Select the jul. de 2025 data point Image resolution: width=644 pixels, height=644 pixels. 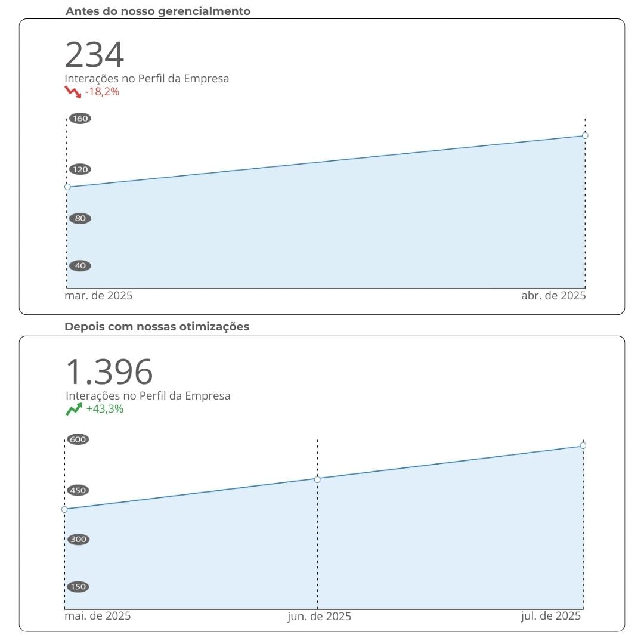click(583, 445)
